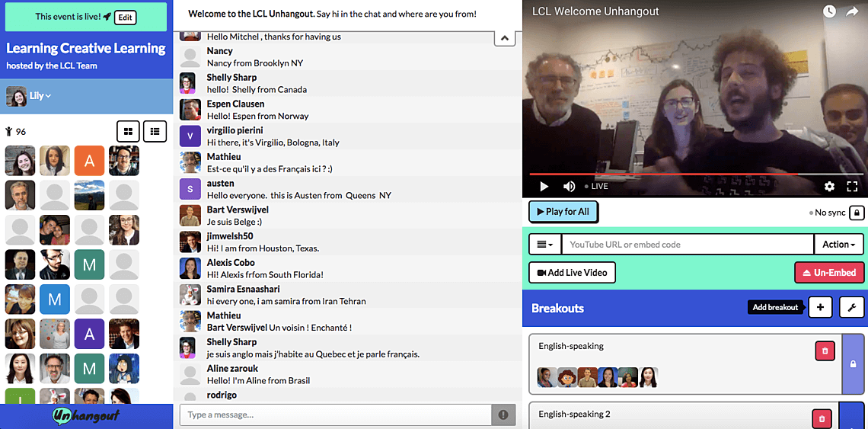This screenshot has height=429, width=868.
Task: Click the breakout settings wrench icon
Action: (x=851, y=308)
